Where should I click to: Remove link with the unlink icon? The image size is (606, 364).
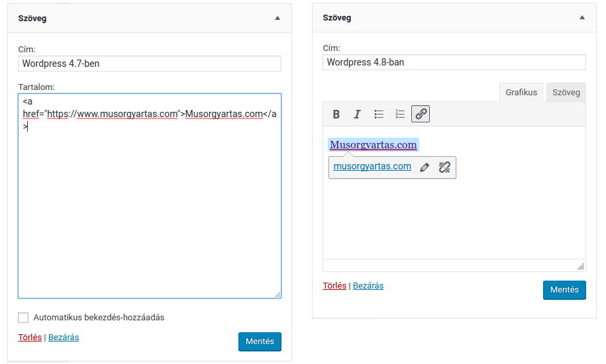[x=444, y=167]
